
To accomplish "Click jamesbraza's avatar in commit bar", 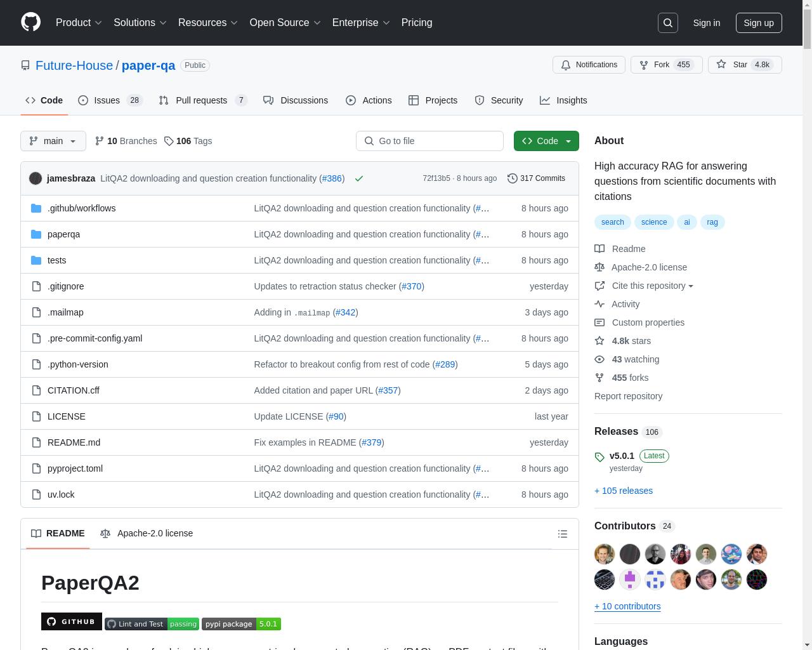I will tap(36, 178).
